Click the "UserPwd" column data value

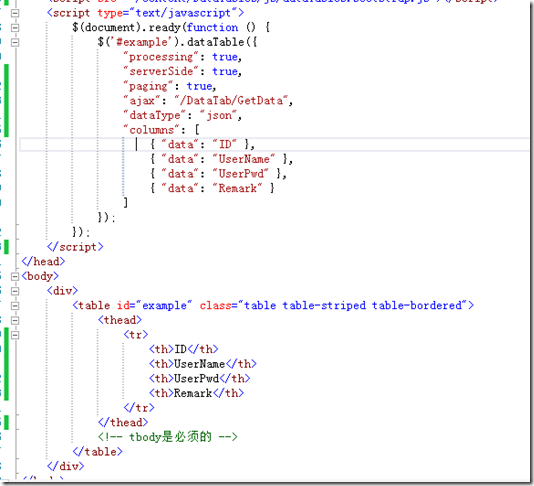tap(241, 174)
